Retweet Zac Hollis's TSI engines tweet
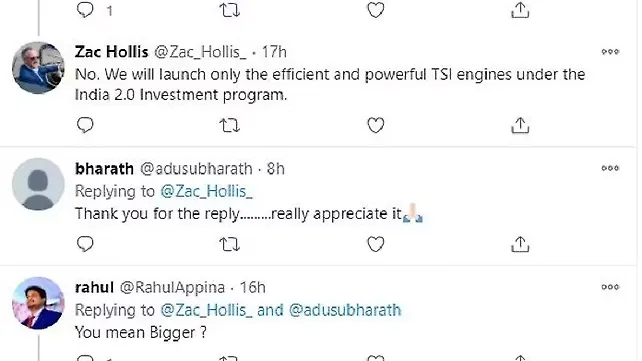Screen dimensions: 642x361 [x=230, y=125]
